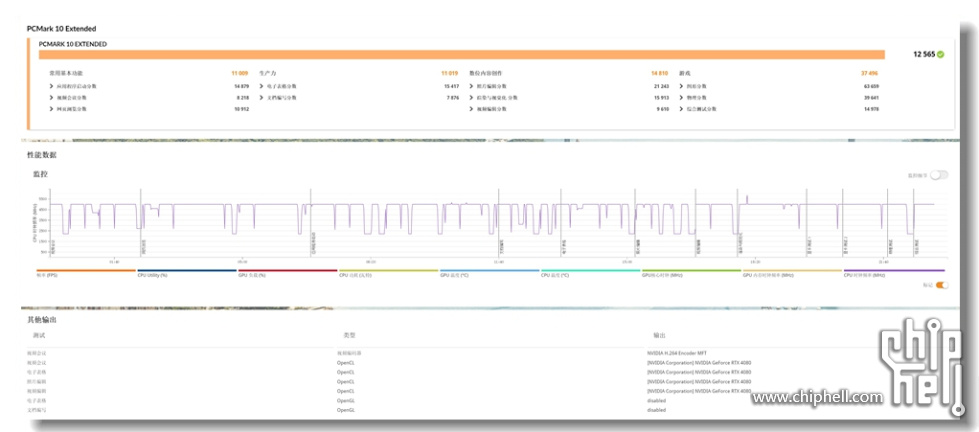
Task: Click the Essentials group score 11 009
Action: (x=240, y=73)
